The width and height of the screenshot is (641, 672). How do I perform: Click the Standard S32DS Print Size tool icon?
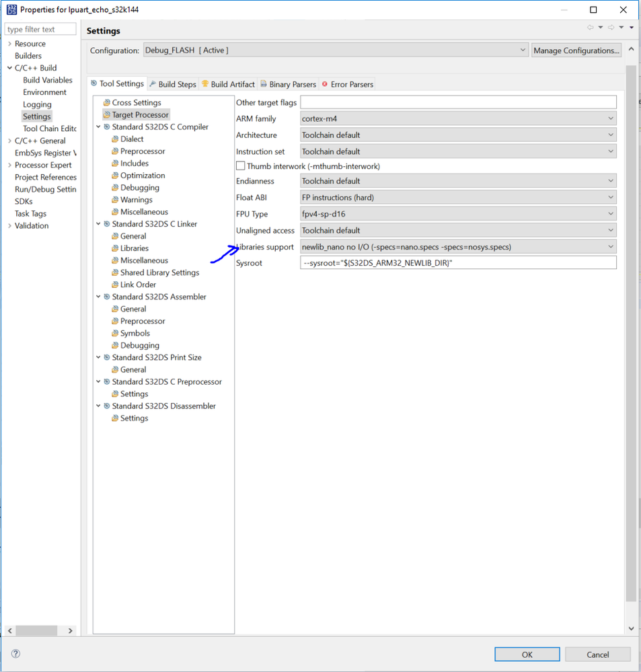[107, 357]
